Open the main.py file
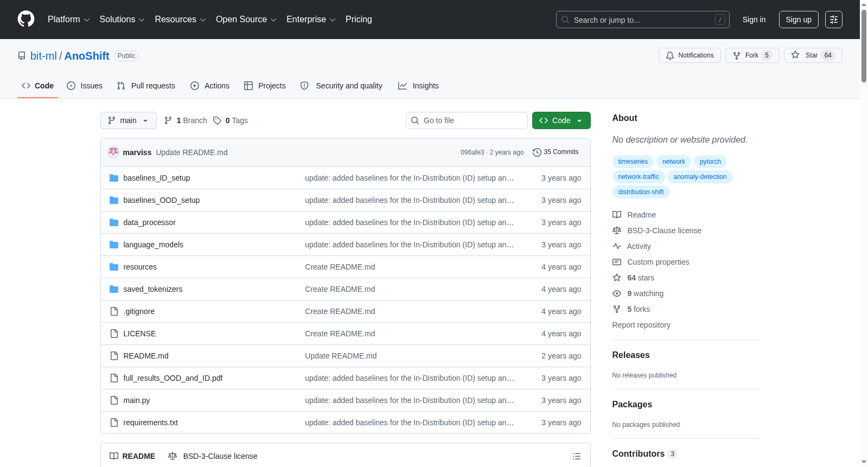This screenshot has width=868, height=467. click(x=137, y=400)
